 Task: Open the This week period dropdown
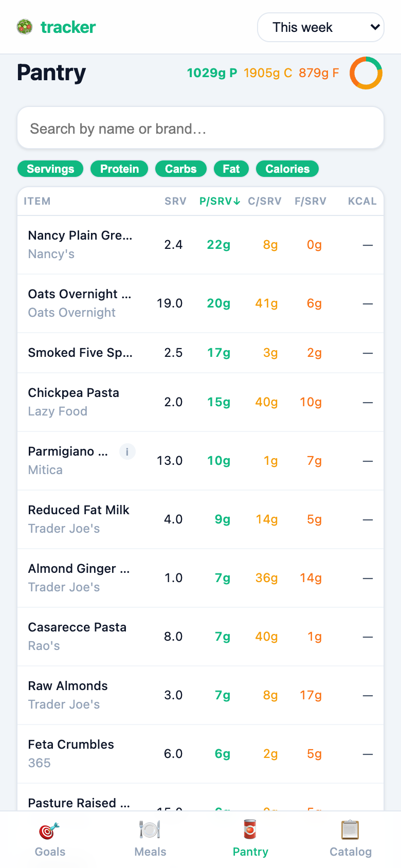point(321,27)
